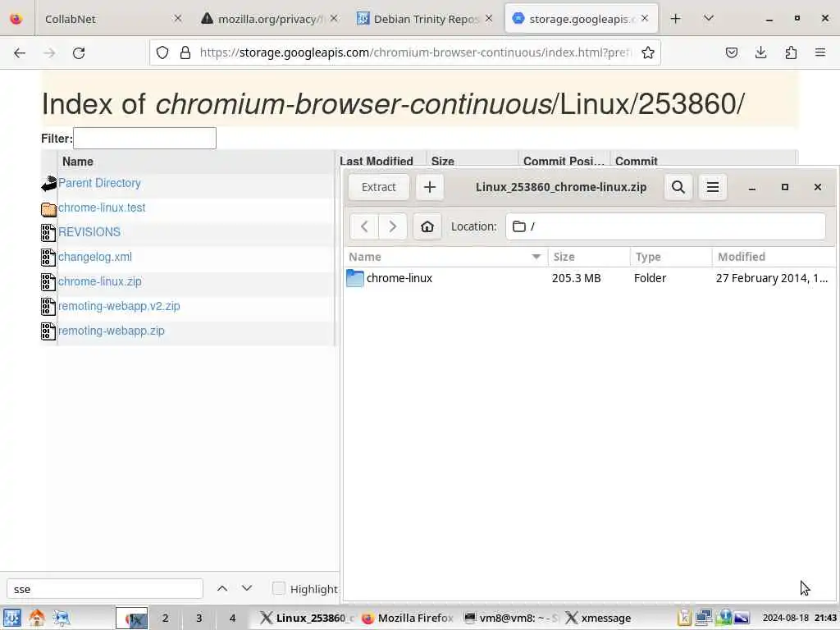Viewport: 840px width, 630px height.
Task: Click the archive manager forward arrow
Action: coord(393,226)
